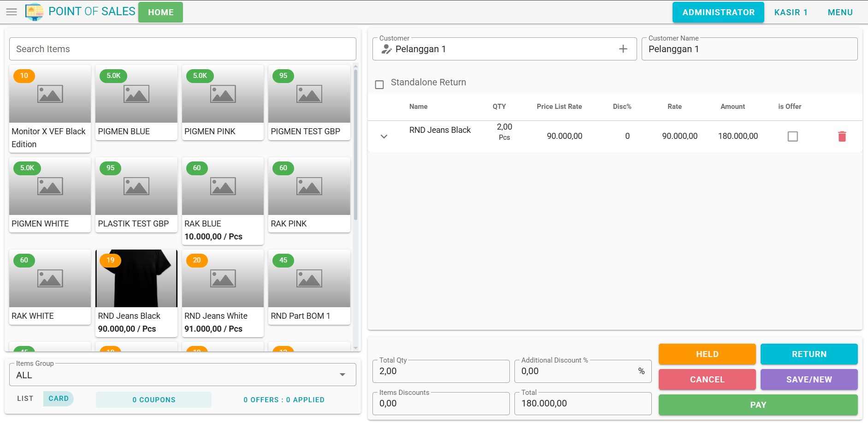The height and width of the screenshot is (423, 868).
Task: Click the Monitor X VEF placeholder image
Action: 50,94
